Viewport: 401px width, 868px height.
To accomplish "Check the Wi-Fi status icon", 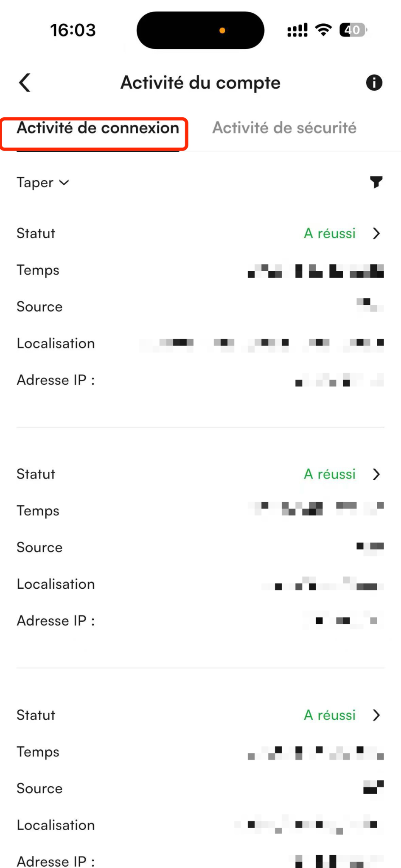I will (x=323, y=30).
